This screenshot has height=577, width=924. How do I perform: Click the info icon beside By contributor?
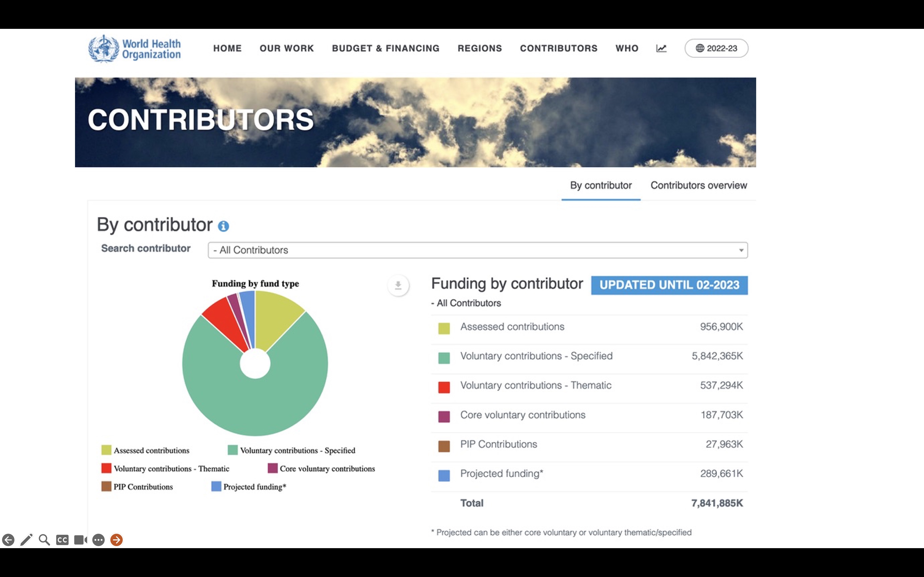point(223,226)
